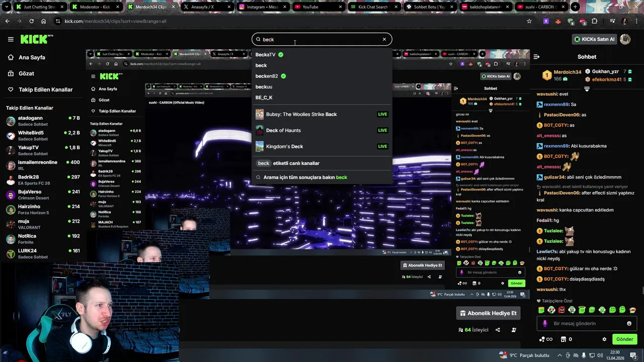
Task: Go back with the browser back arrow
Action: click(7, 21)
